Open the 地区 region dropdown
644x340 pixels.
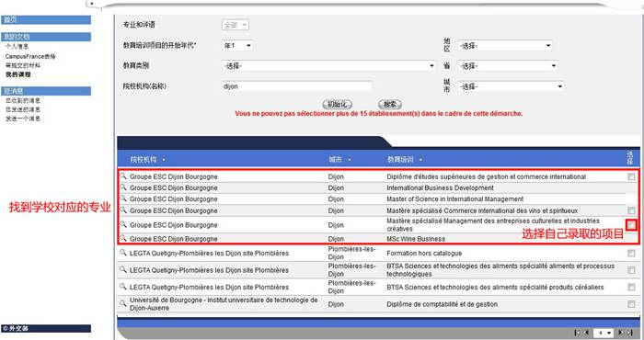pyautogui.click(x=505, y=46)
